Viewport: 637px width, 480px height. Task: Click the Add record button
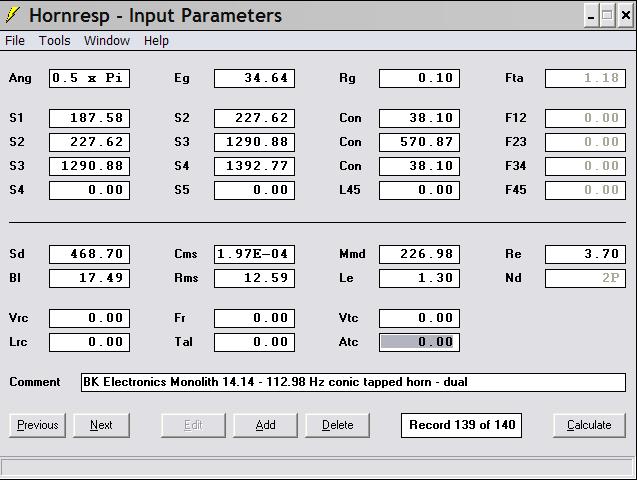point(265,425)
